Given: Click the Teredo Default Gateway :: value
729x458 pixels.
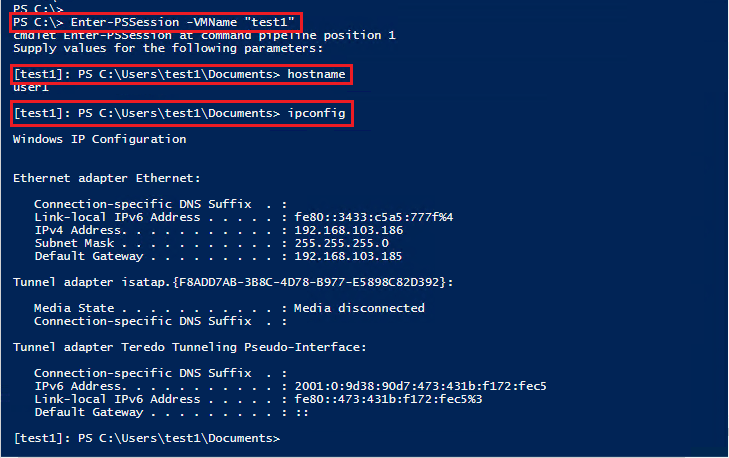Looking at the screenshot, I should click(302, 412).
